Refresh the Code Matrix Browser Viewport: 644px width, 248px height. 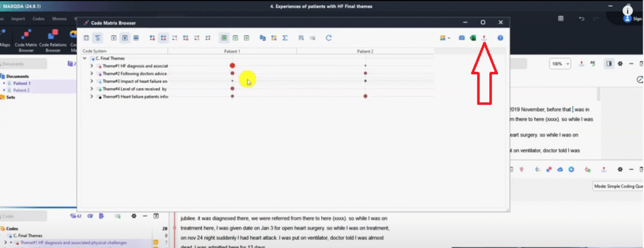[328, 38]
